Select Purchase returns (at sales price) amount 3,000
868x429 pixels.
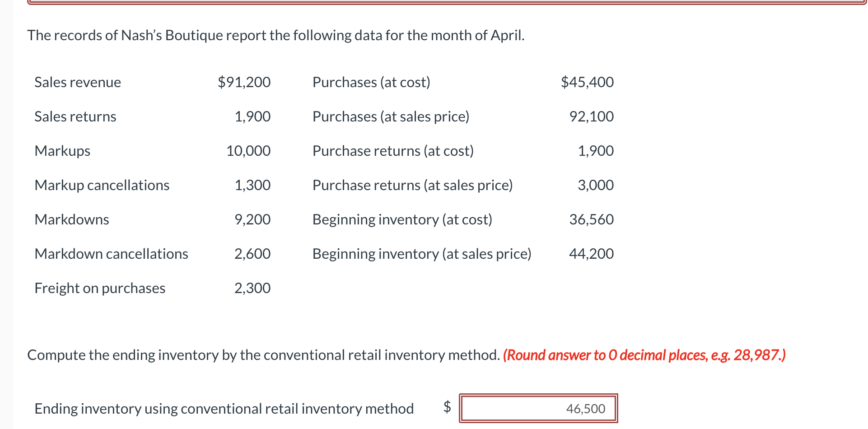[595, 185]
